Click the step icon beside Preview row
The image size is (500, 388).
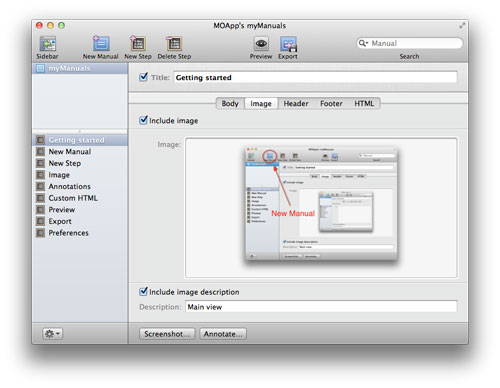[x=40, y=210]
